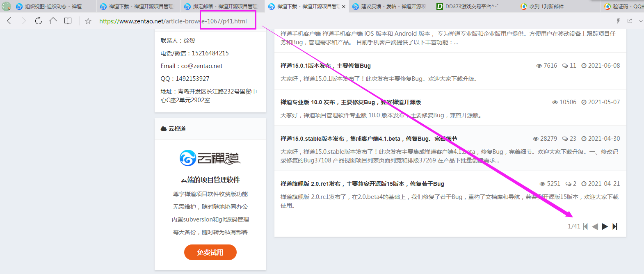This screenshot has height=274, width=644.
Task: Click clock icon beside 2021-04-30
Action: click(584, 139)
